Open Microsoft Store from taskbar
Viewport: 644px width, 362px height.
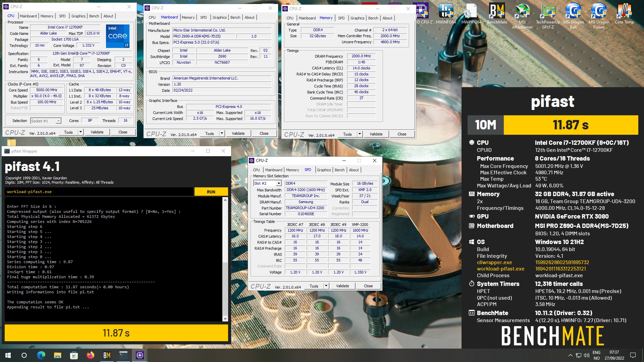click(x=74, y=355)
